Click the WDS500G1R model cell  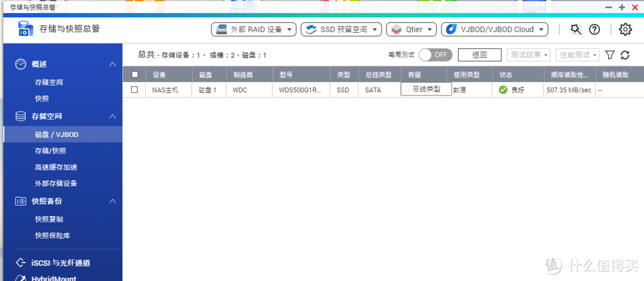pyautogui.click(x=301, y=90)
